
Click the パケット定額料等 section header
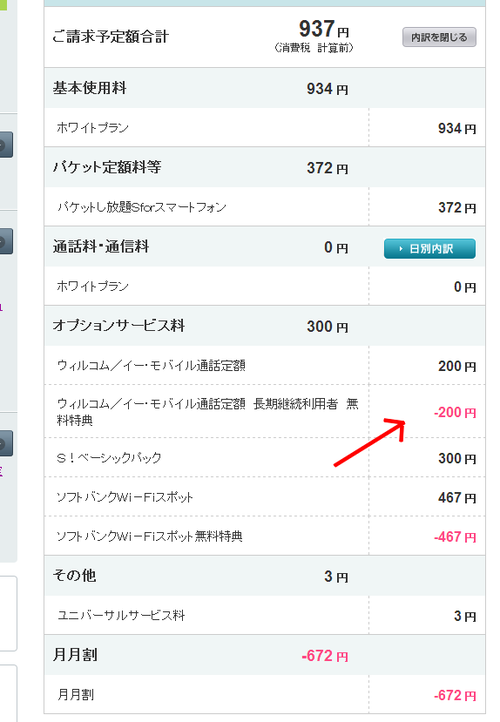(x=265, y=167)
